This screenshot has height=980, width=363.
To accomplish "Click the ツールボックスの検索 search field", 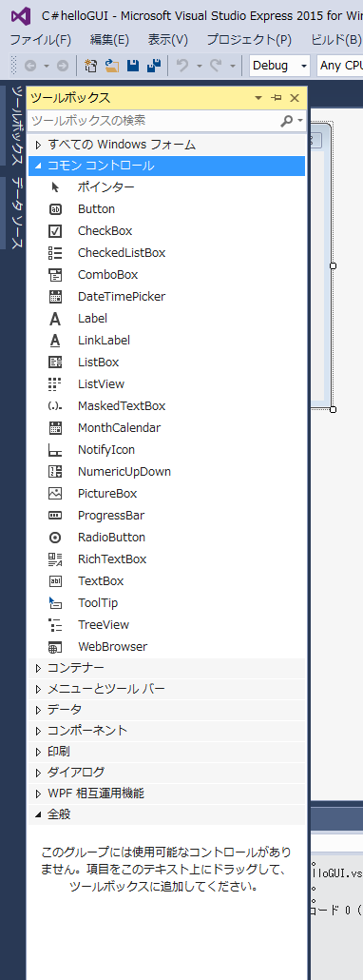I will tap(155, 121).
